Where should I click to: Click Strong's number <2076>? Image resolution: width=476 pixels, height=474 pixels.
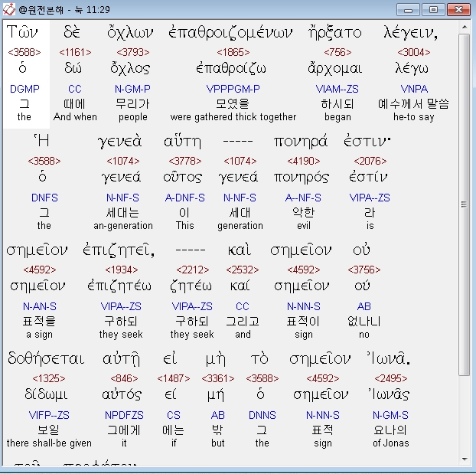tap(370, 161)
